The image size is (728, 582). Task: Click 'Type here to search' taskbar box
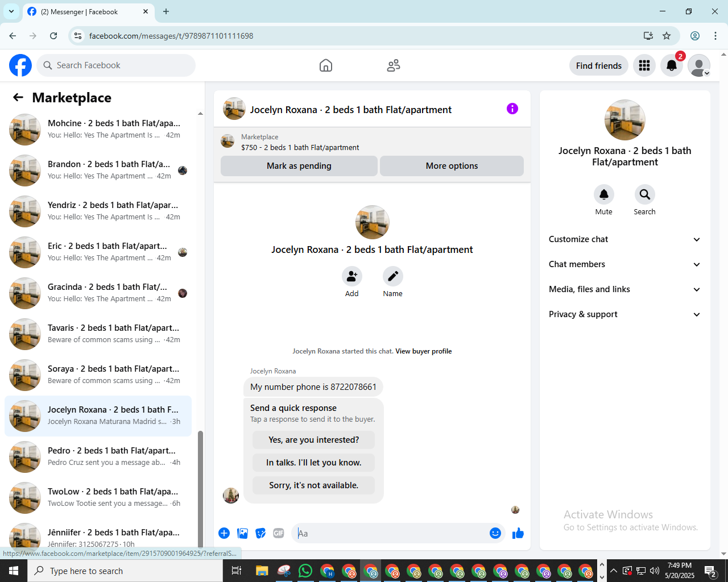click(x=125, y=571)
